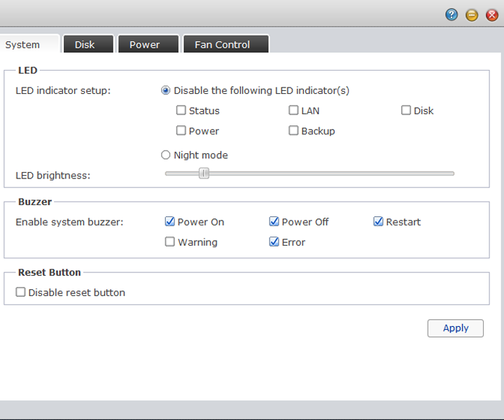Tick the Backup LED checkbox
504x420 pixels.
(x=294, y=131)
